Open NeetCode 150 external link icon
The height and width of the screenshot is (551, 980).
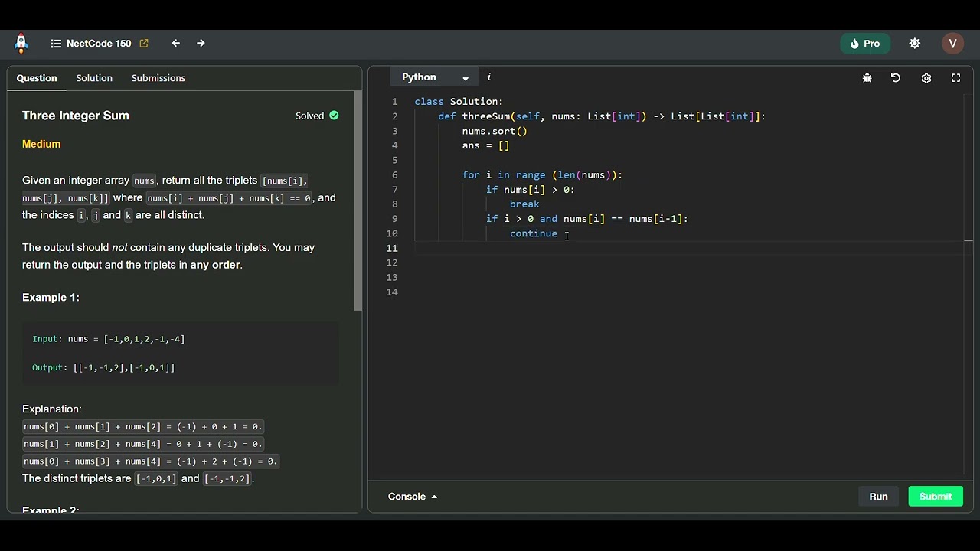[144, 44]
